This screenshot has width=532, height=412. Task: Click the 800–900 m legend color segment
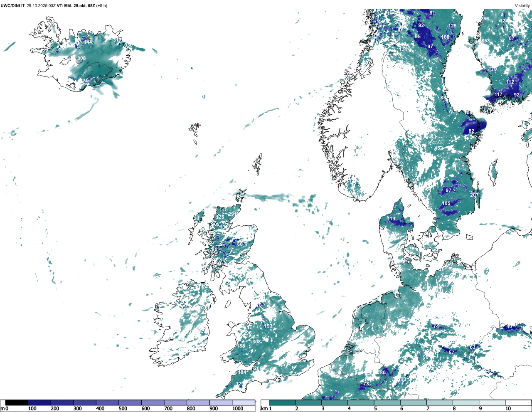pyautogui.click(x=198, y=402)
